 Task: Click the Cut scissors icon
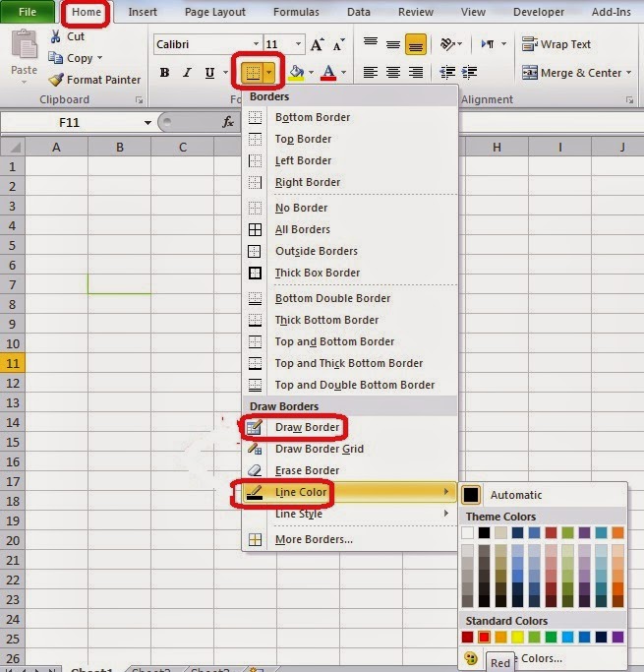pos(56,36)
